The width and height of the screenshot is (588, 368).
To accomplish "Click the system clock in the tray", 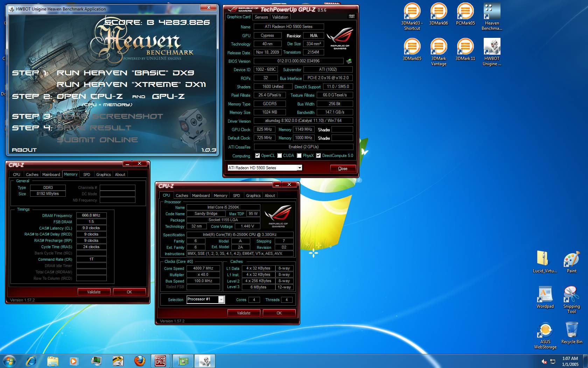I will pos(570,361).
